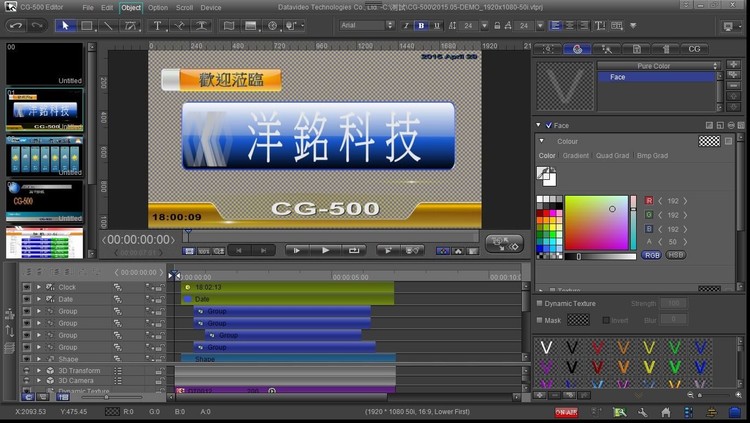Toggle Italic text formatting
The image size is (750, 423).
(x=406, y=25)
